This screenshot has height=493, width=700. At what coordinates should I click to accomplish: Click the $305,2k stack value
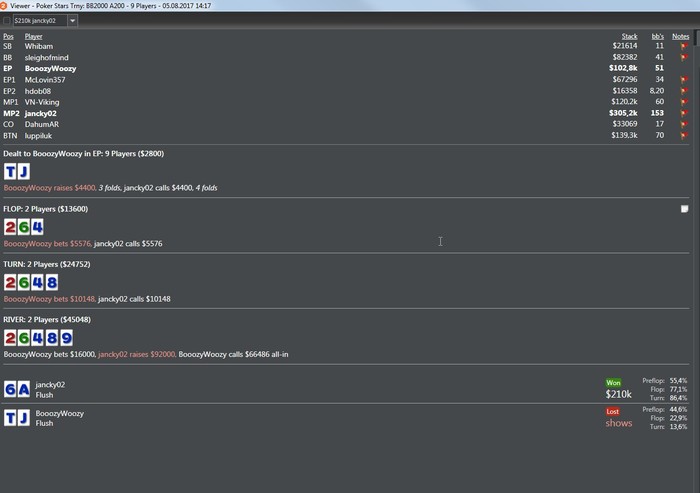point(623,113)
